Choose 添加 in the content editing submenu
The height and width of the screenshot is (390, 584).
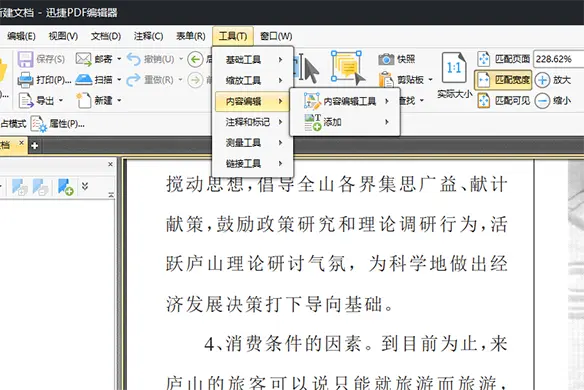click(x=345, y=122)
